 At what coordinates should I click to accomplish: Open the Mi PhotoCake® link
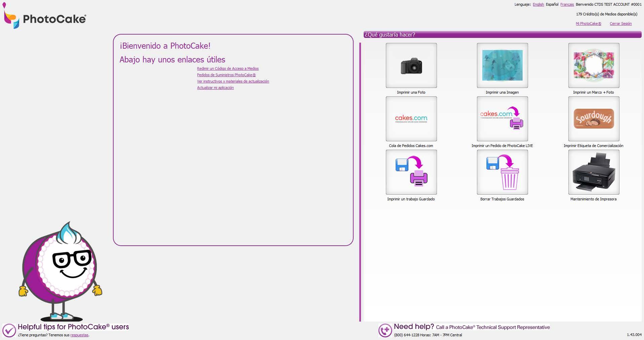[588, 23]
